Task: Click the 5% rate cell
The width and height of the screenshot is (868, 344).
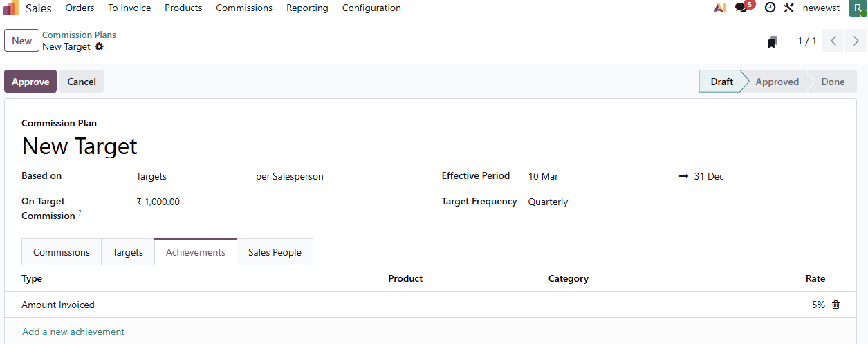Action: (x=818, y=305)
